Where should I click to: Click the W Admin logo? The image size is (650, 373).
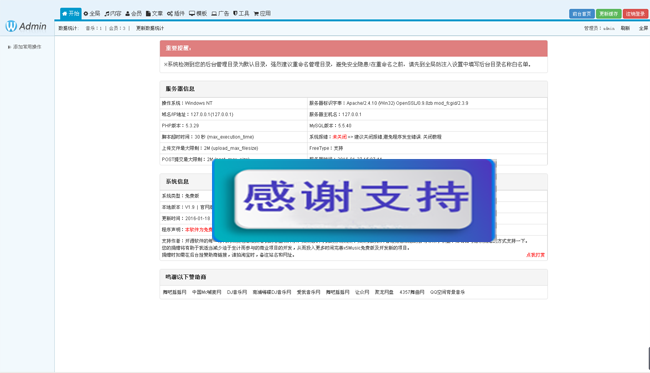[26, 26]
